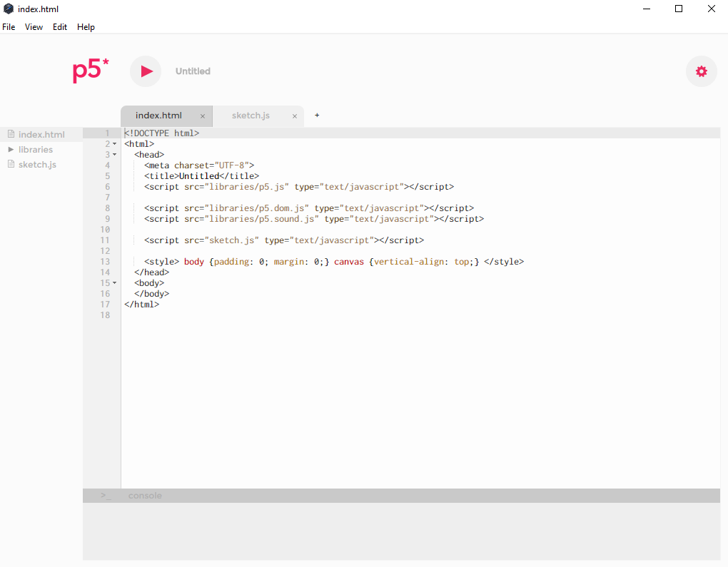Close the index.html tab

[203, 116]
